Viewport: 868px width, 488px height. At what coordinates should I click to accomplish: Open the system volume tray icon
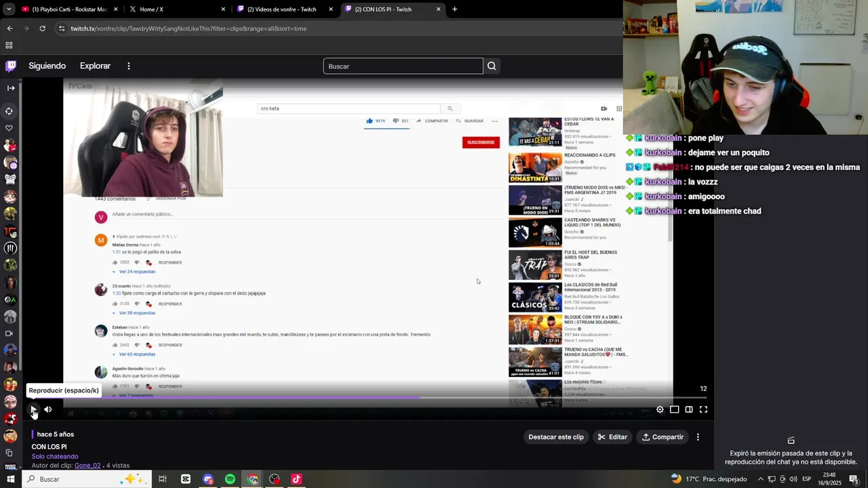(793, 479)
